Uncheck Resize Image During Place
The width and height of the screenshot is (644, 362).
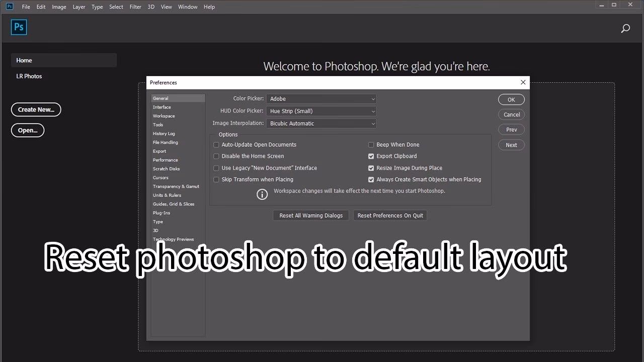[x=371, y=168]
